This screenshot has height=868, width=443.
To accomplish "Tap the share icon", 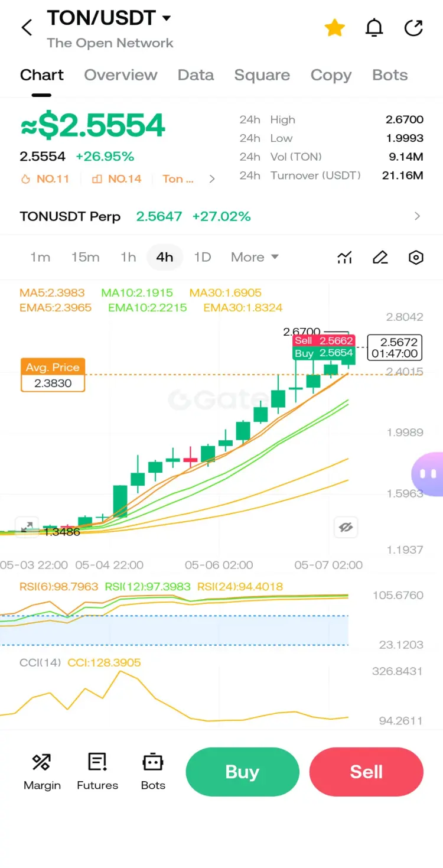I will [x=413, y=28].
